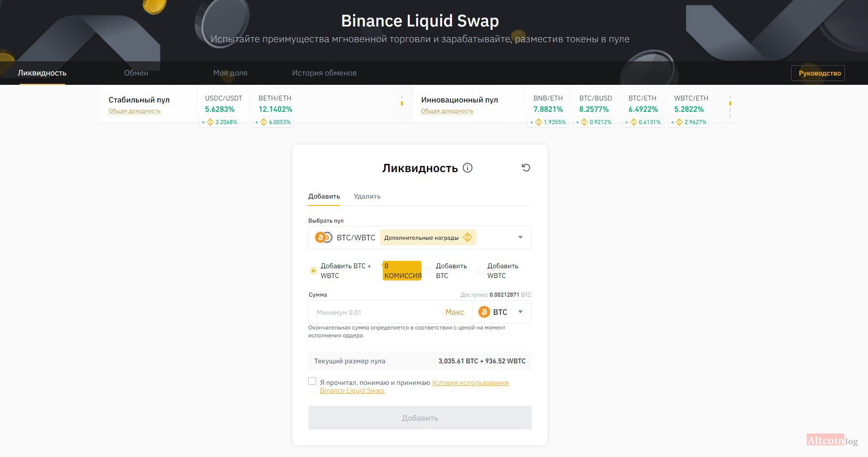Screen dimensions: 868x457
Task: Check the terms of use agreement checkbox
Action: [x=312, y=381]
